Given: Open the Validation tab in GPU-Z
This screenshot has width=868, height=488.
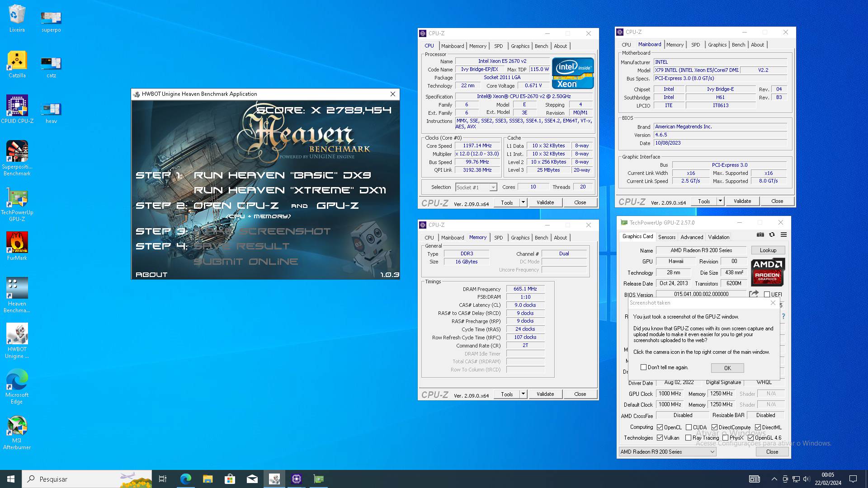Looking at the screenshot, I should [x=719, y=237].
